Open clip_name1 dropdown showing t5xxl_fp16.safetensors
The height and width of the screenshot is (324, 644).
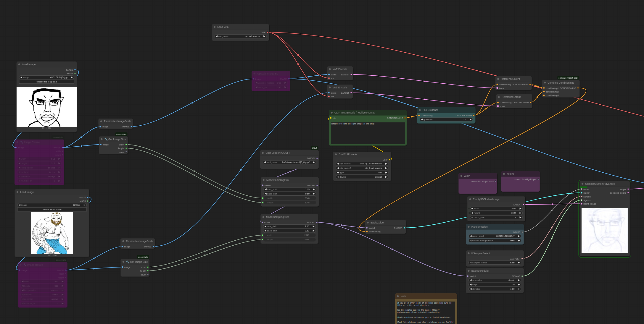click(362, 164)
